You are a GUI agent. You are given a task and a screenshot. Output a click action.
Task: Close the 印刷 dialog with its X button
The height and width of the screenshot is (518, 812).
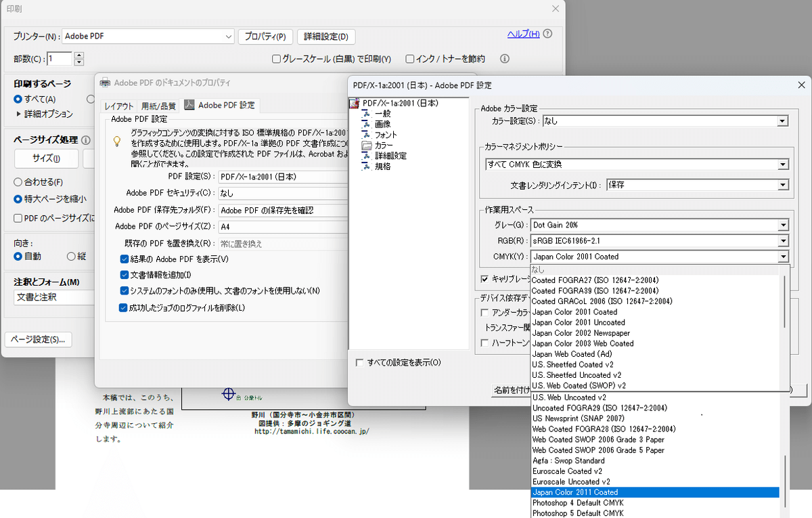point(556,8)
